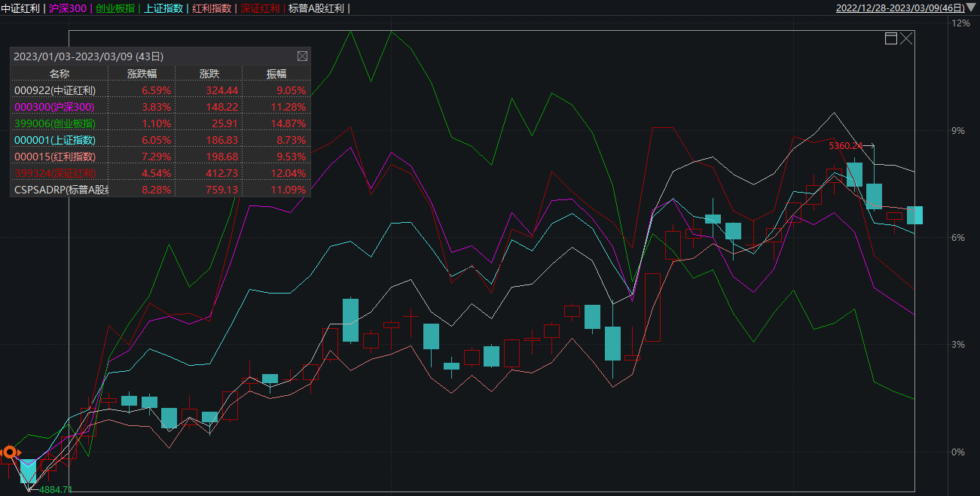Click the 振幅 column header
This screenshot has height=496, width=980.
[276, 73]
